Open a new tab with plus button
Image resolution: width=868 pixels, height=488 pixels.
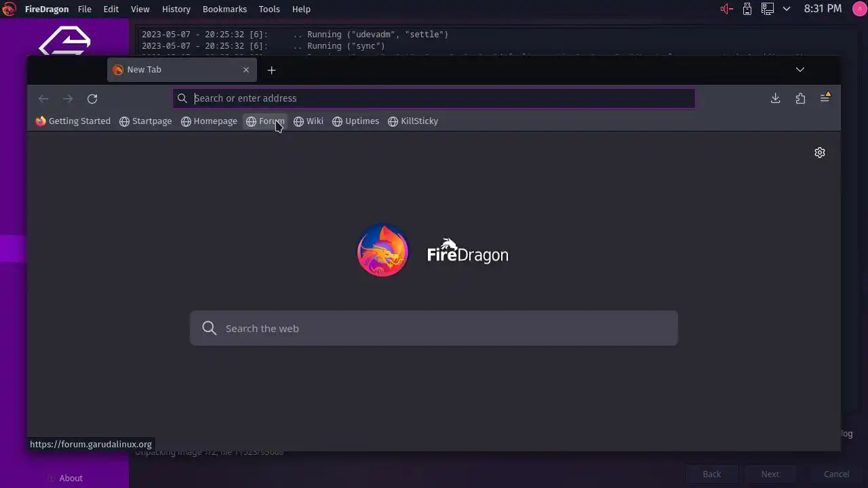pos(271,70)
